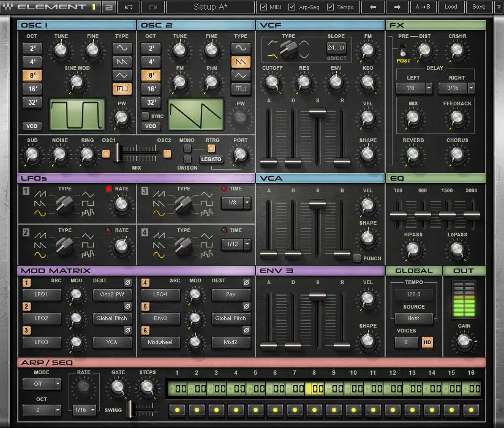
Task: Select the square waveform for LFO 3
Action: [x=208, y=205]
